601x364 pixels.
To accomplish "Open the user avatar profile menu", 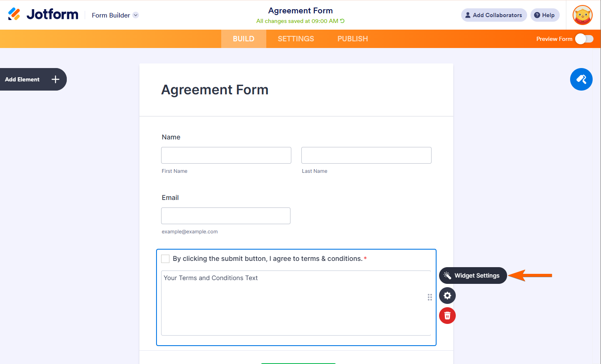I will tap(582, 15).
